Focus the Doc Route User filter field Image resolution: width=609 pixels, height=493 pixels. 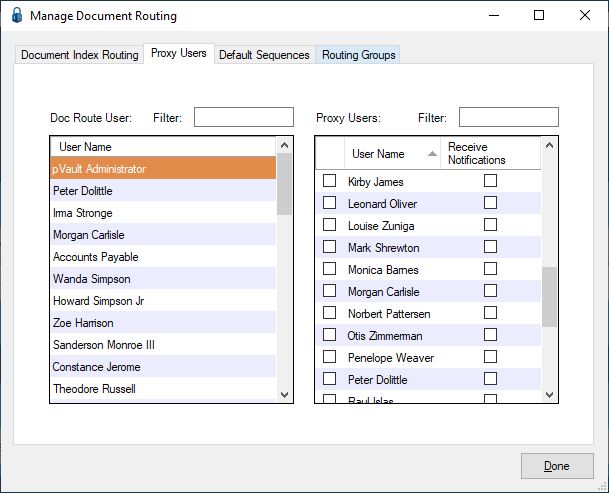click(x=244, y=117)
